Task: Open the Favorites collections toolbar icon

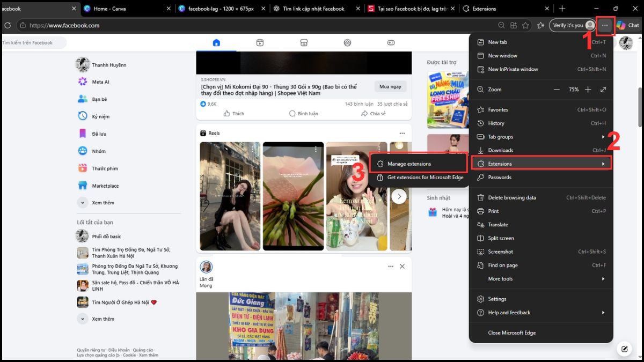Action: pyautogui.click(x=541, y=25)
